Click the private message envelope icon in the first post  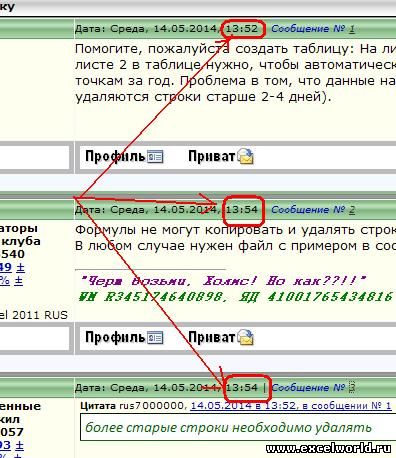coord(245,156)
